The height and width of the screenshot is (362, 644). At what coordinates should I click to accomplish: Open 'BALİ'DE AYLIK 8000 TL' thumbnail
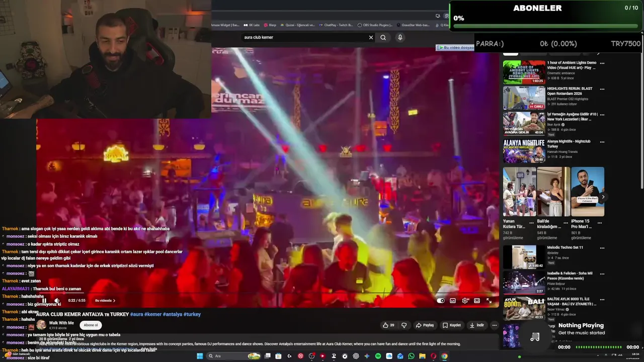tap(524, 308)
